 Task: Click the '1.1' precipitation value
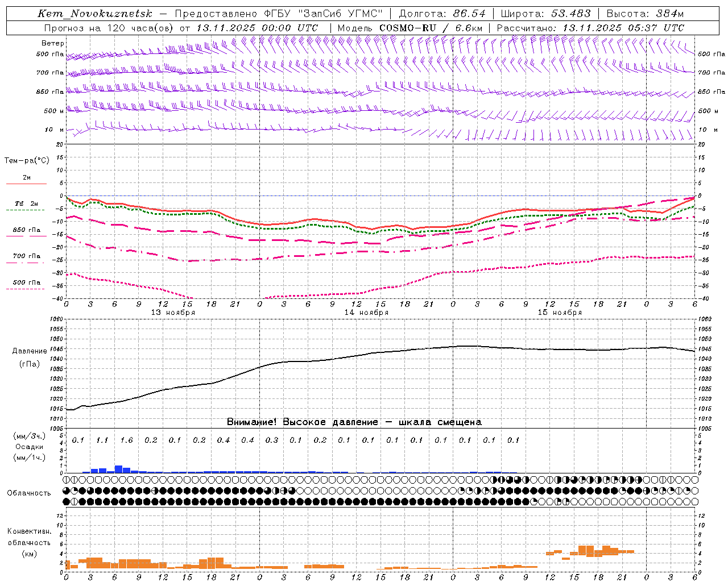[x=102, y=440]
